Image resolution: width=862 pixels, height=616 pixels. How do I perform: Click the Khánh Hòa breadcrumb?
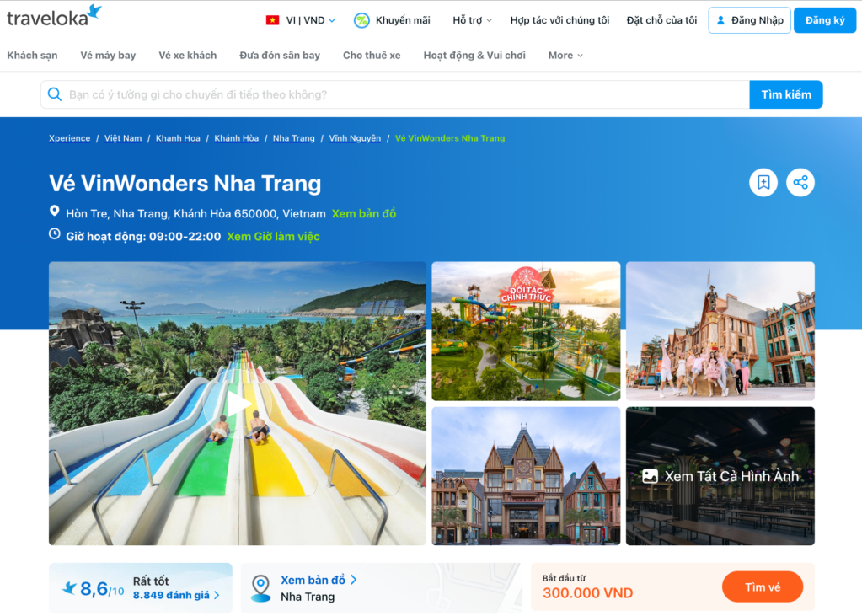[x=237, y=138]
